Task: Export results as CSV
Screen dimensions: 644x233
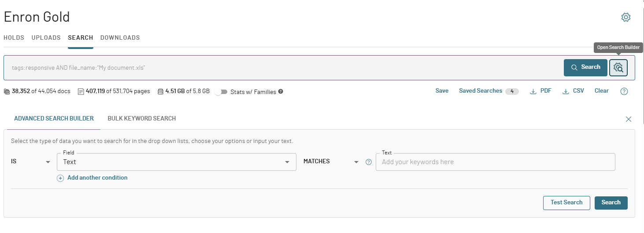Action: (x=574, y=91)
